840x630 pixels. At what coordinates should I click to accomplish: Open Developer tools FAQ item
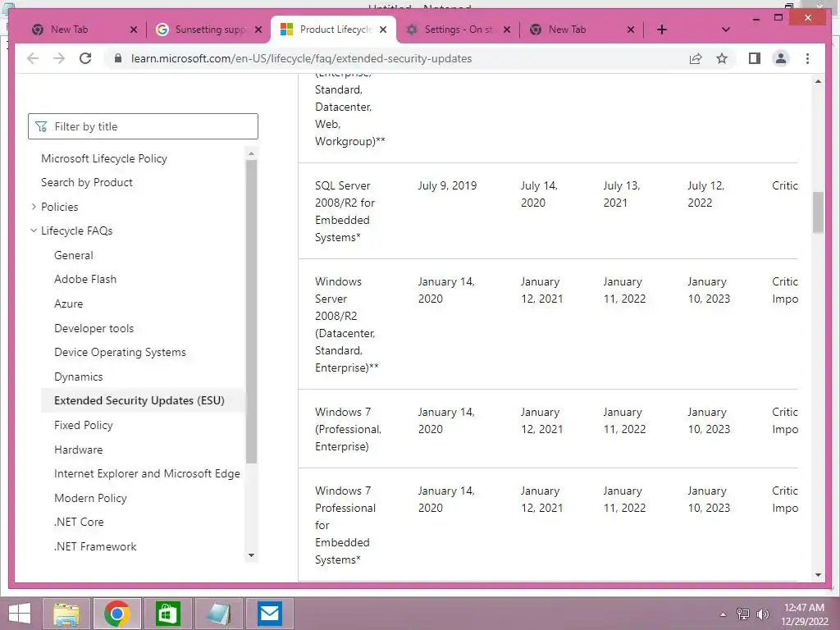click(94, 328)
